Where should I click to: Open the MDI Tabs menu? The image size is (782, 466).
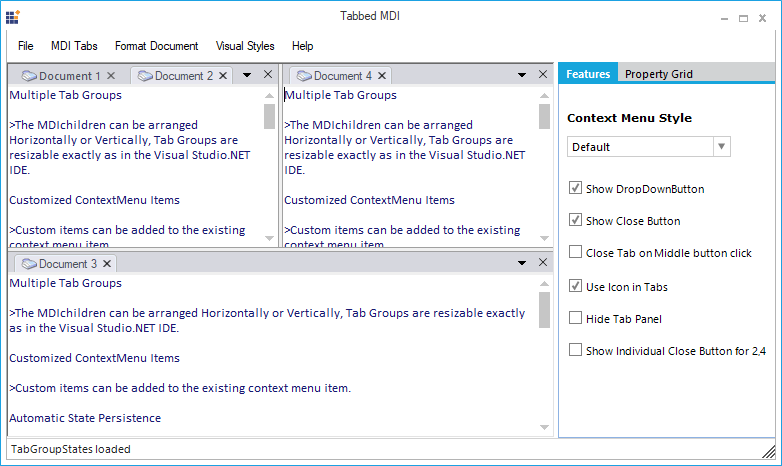(x=74, y=46)
